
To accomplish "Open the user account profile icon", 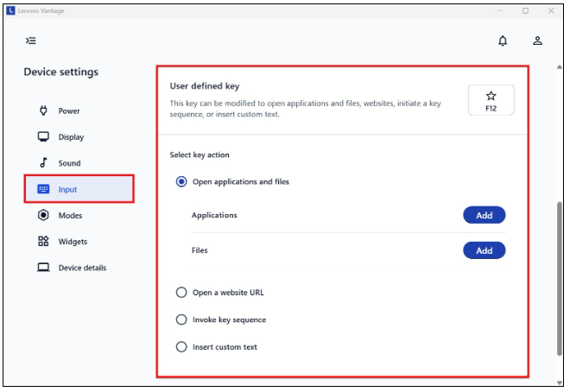I will tap(537, 41).
